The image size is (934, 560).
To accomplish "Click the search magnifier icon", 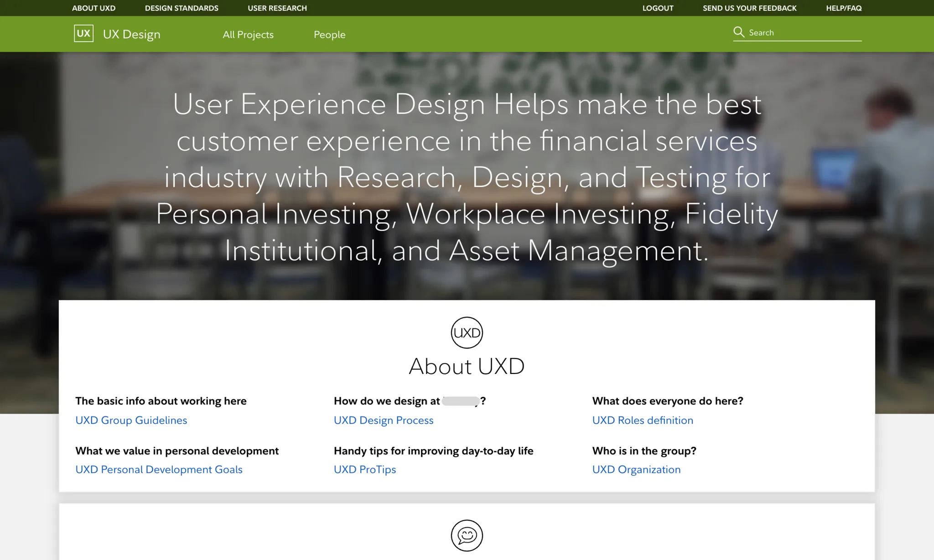I will click(739, 32).
